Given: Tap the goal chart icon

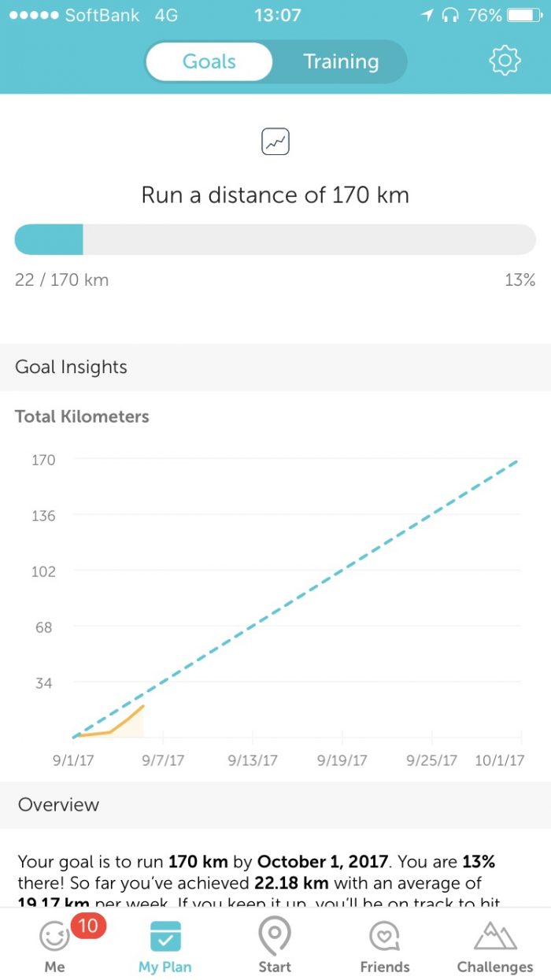Looking at the screenshot, I should (275, 142).
